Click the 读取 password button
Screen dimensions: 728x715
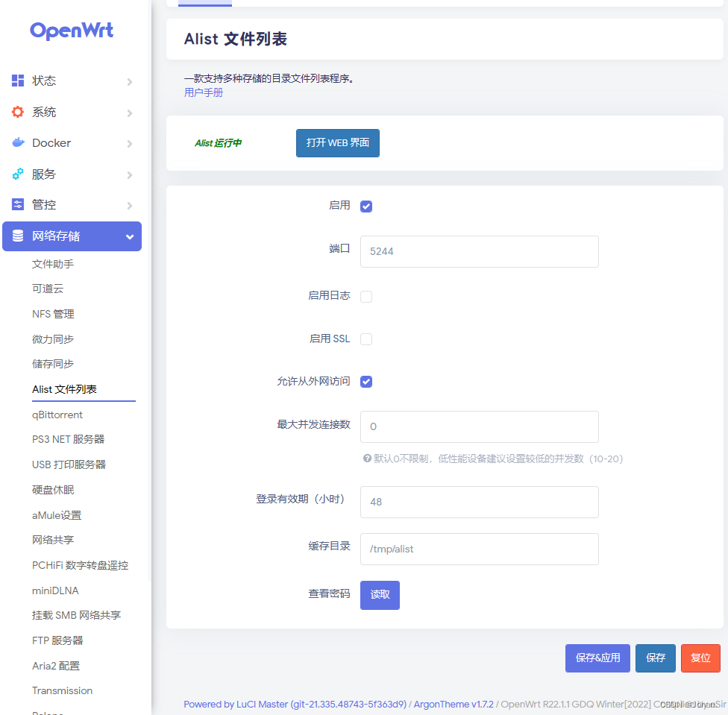coord(380,595)
